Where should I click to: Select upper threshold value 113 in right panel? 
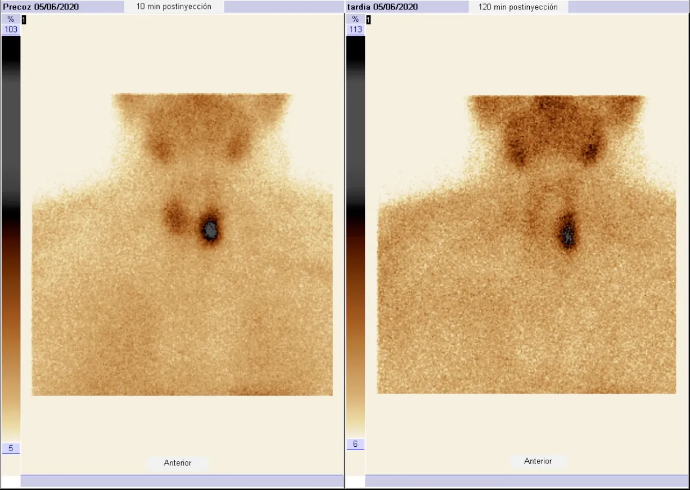356,29
